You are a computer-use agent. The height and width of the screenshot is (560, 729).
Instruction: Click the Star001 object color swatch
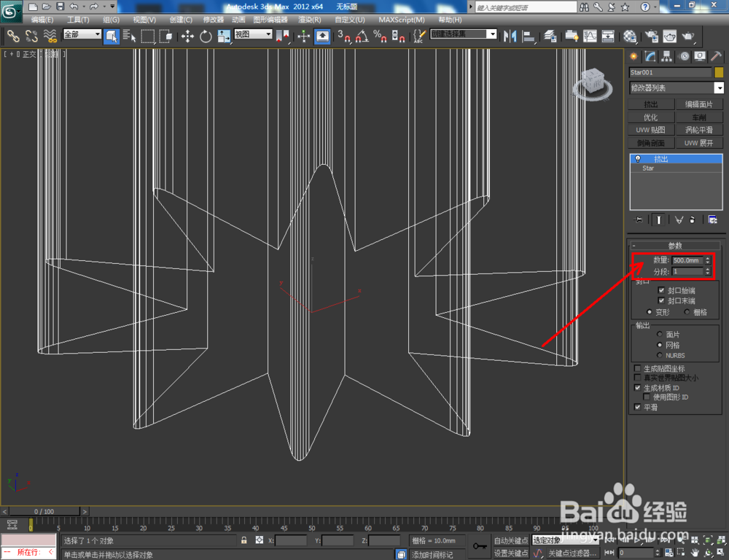[x=720, y=72]
